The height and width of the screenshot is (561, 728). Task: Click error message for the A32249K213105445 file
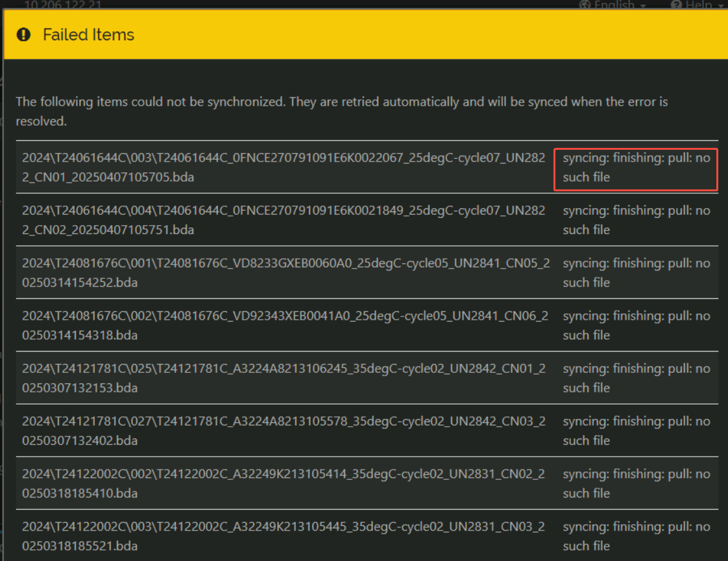tap(636, 536)
